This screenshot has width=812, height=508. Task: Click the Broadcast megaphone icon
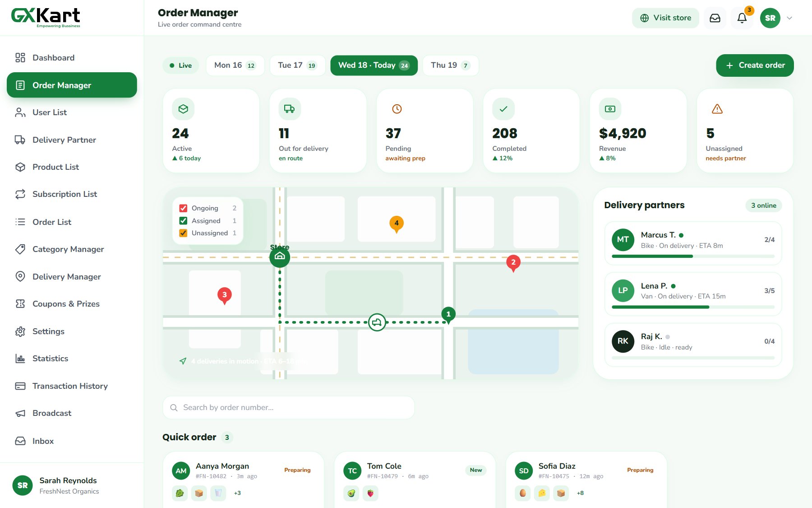(x=20, y=413)
